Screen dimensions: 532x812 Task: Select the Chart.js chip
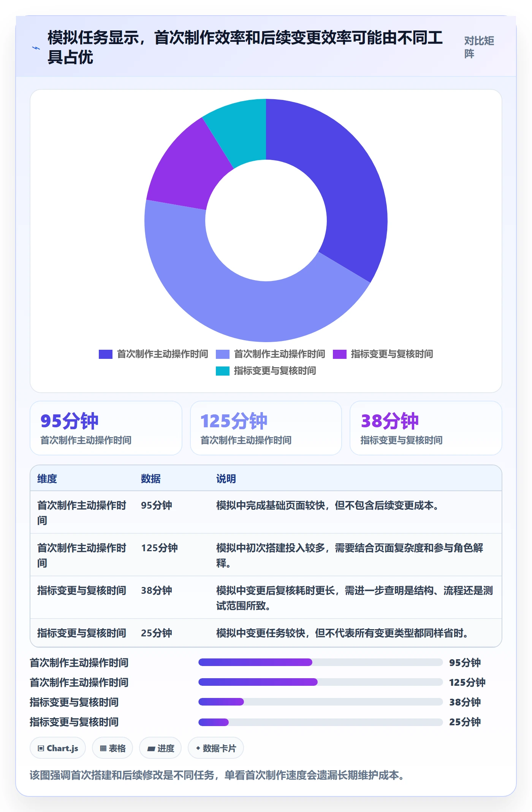click(x=58, y=748)
